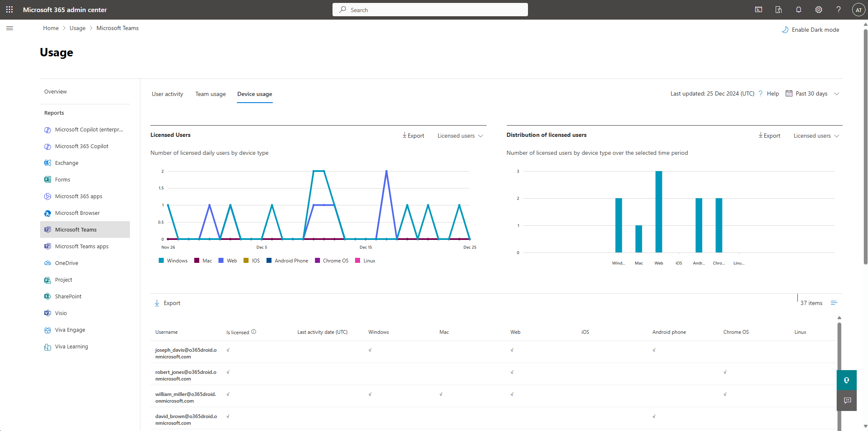Open the Notifications bell
This screenshot has width=868, height=431.
(x=798, y=10)
